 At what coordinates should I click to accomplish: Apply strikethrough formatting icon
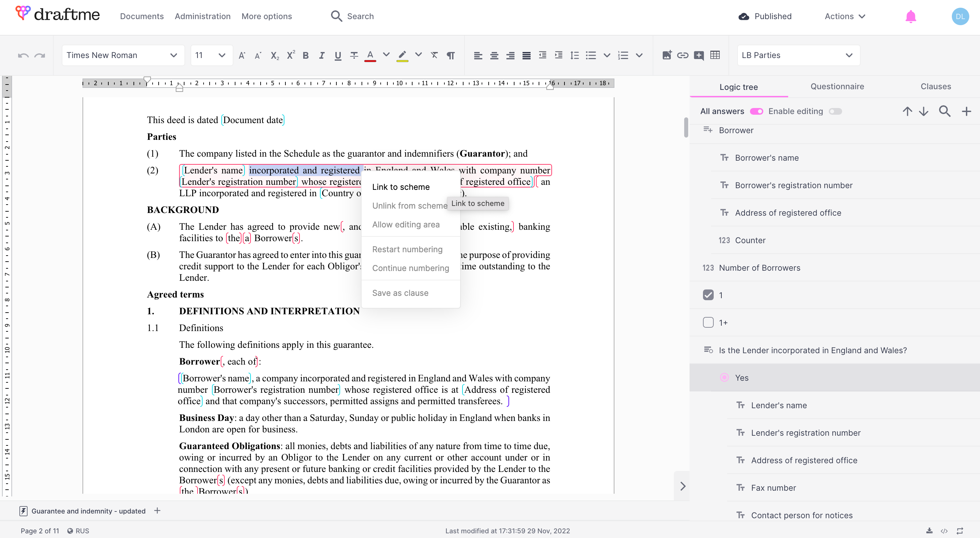point(354,56)
